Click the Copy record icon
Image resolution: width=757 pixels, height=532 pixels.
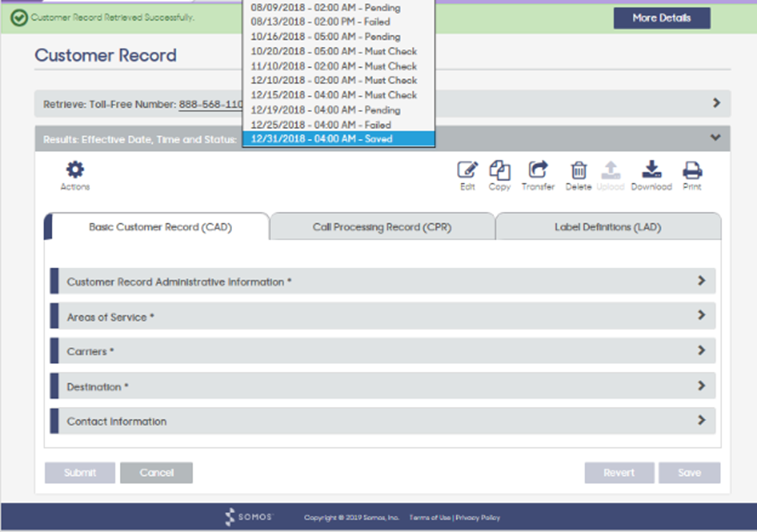pyautogui.click(x=500, y=176)
